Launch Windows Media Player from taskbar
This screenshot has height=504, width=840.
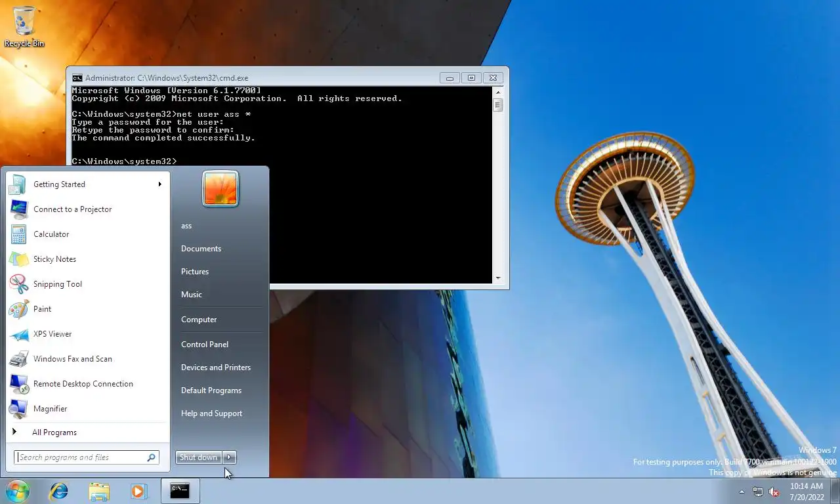(x=138, y=490)
